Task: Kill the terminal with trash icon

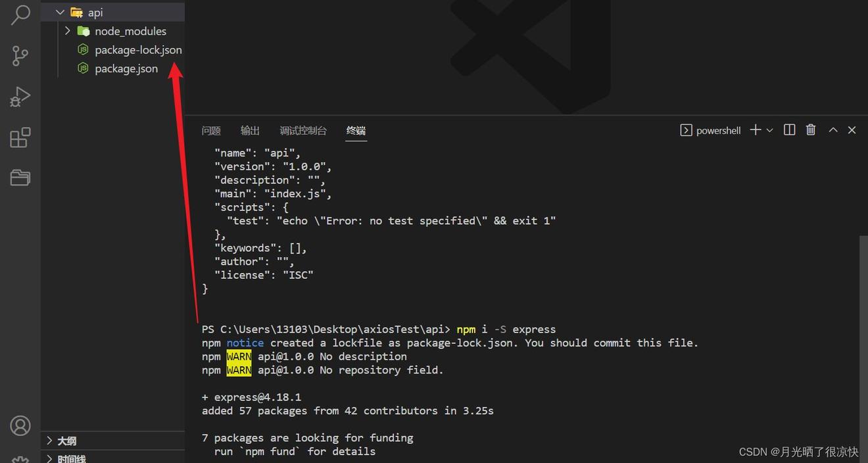Action: 811,130
